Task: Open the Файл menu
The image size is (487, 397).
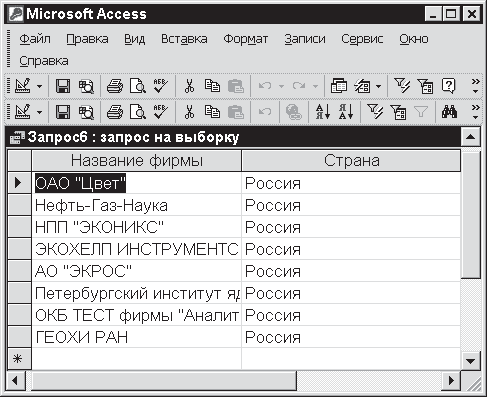Action: pyautogui.click(x=35, y=39)
